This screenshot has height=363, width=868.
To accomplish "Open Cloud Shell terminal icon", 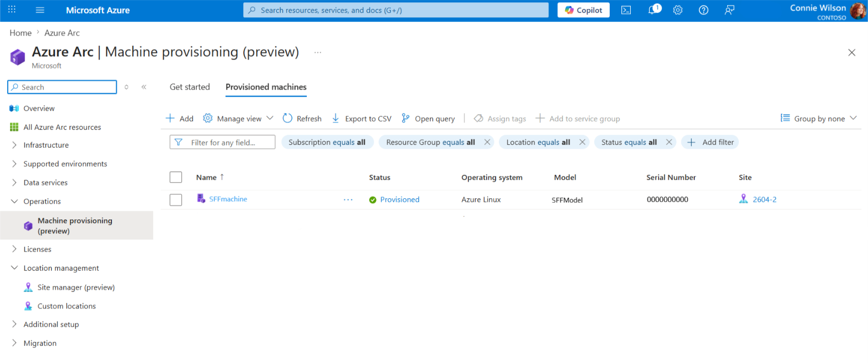I will coord(626,10).
